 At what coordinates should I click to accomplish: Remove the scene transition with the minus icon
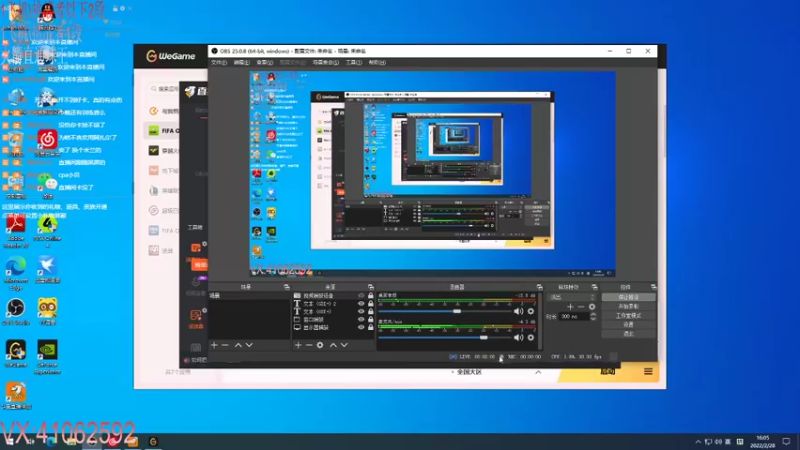click(x=581, y=307)
